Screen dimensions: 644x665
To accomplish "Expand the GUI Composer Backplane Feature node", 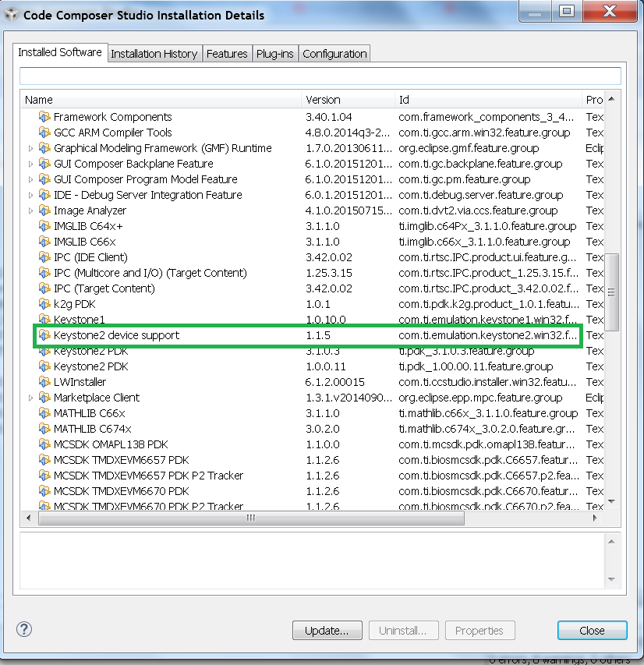I will (x=31, y=164).
